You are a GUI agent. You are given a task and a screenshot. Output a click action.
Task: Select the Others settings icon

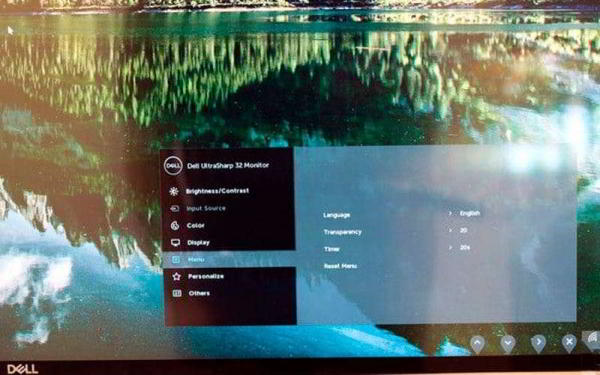(x=177, y=293)
